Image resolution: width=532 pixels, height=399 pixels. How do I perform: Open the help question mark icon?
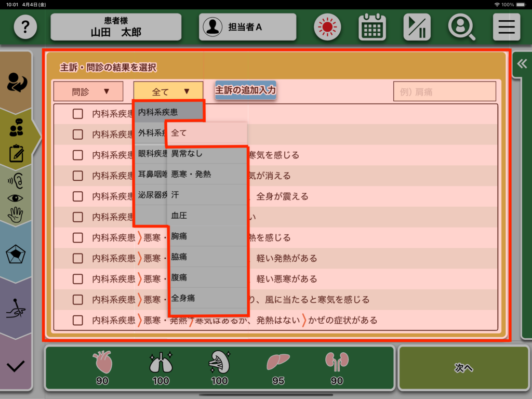[x=25, y=27]
